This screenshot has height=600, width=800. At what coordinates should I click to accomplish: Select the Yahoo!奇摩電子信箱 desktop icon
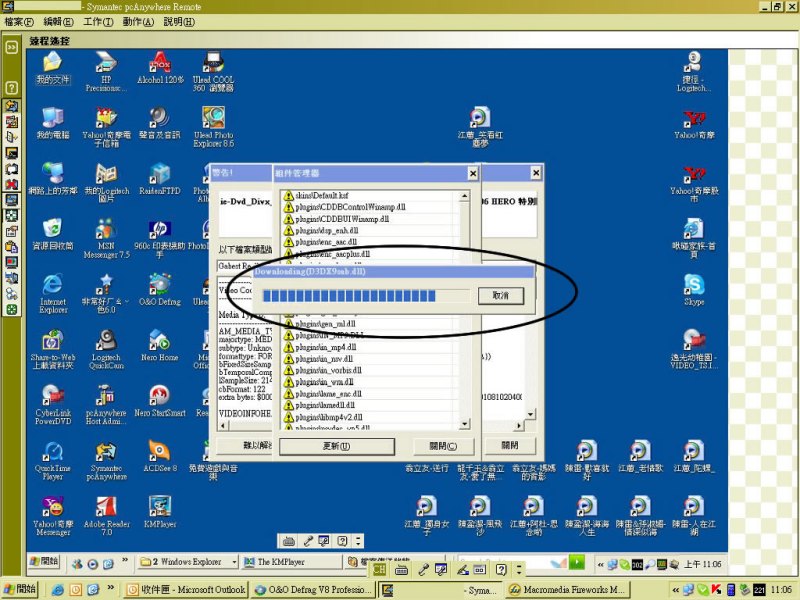pyautogui.click(x=106, y=127)
